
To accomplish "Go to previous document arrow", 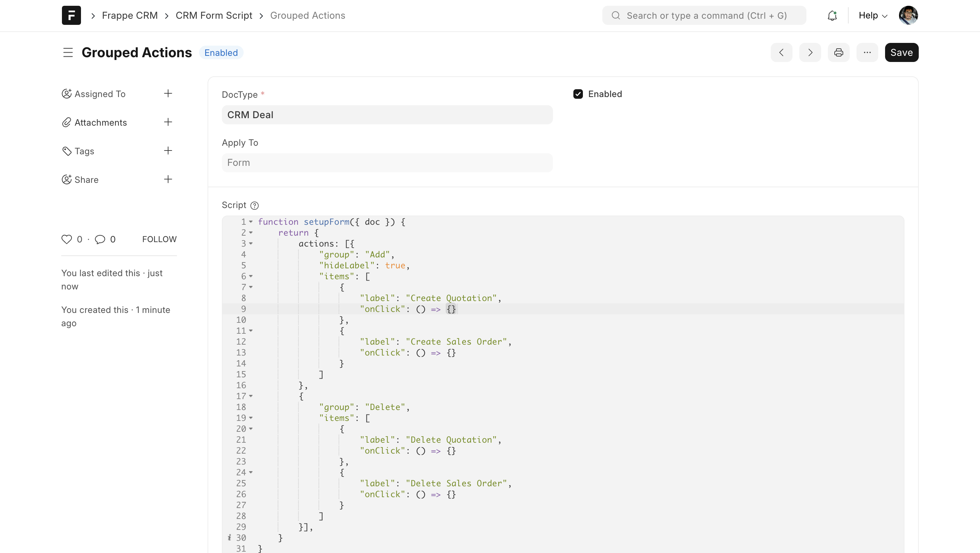I will pos(781,52).
